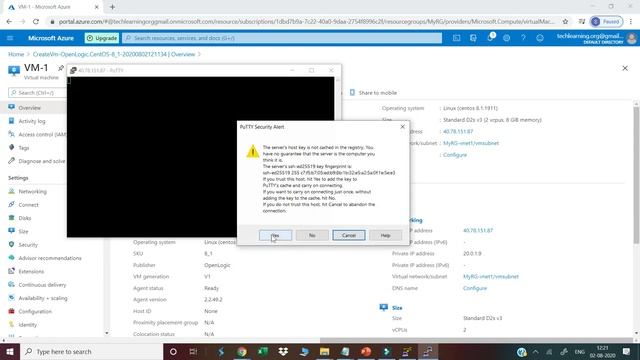Open Action Center notification icon
640x360 pixels.
point(627,351)
